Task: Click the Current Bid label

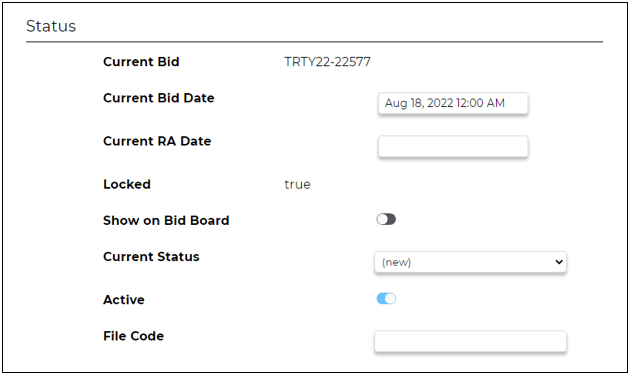Action: tap(141, 62)
